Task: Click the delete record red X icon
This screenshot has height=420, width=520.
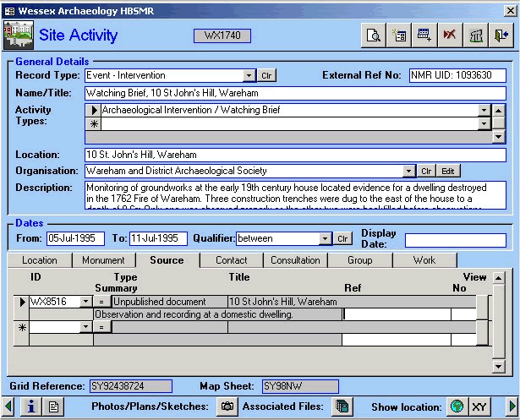Action: pyautogui.click(x=451, y=35)
